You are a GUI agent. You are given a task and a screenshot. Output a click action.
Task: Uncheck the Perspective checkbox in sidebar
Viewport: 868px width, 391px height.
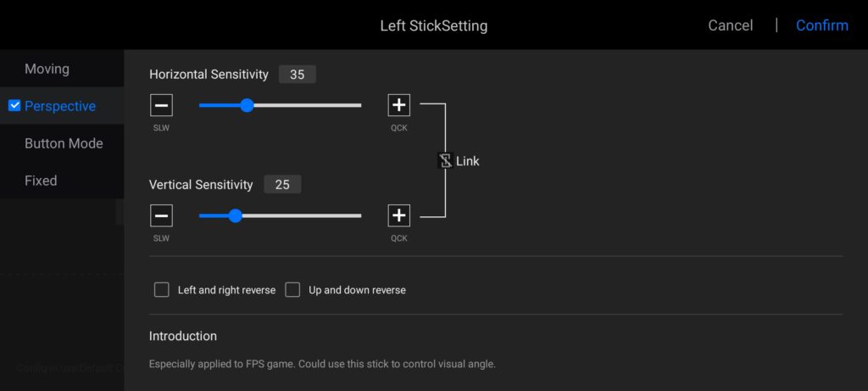(x=14, y=106)
